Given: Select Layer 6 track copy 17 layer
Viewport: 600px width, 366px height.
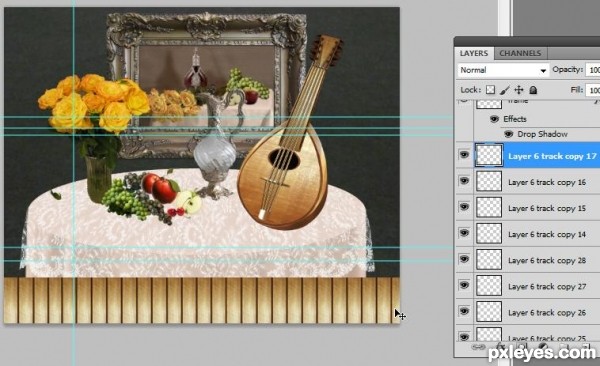Looking at the screenshot, I should coord(536,155).
